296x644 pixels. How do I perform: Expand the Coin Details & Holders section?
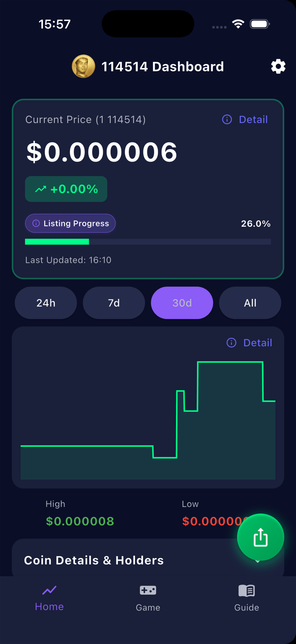pyautogui.click(x=94, y=560)
